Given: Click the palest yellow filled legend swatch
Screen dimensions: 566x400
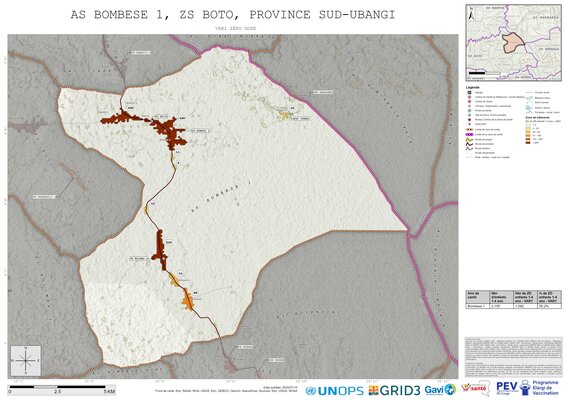Looking at the screenshot, I should click(528, 128).
